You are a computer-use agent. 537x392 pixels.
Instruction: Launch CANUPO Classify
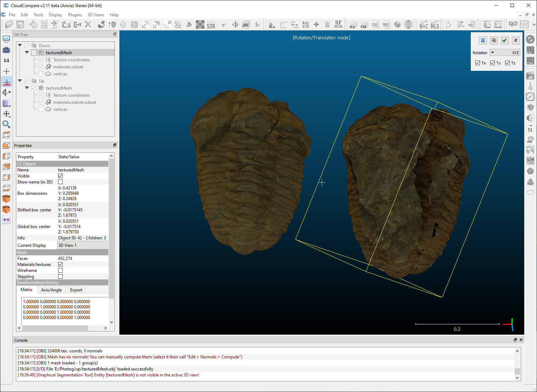click(x=498, y=24)
